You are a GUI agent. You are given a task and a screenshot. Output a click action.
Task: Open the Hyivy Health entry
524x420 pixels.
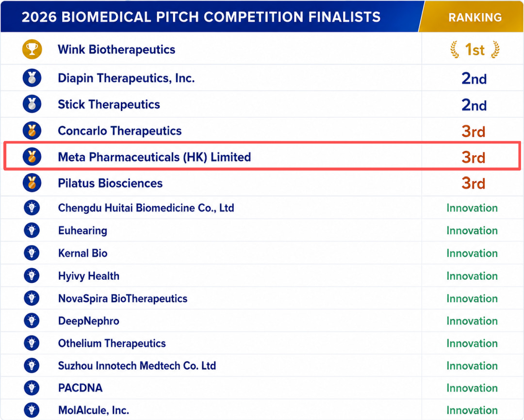89,276
